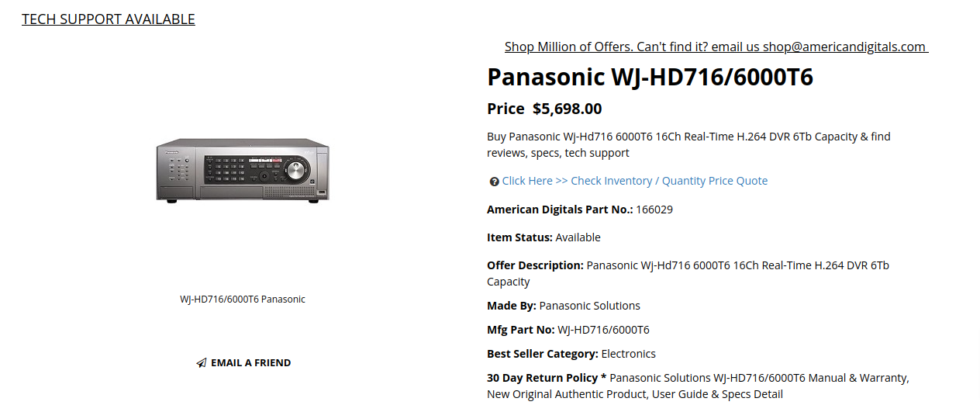Open the TECH SUPPORT AVAILABLE link
This screenshot has width=980, height=419.
click(x=109, y=19)
